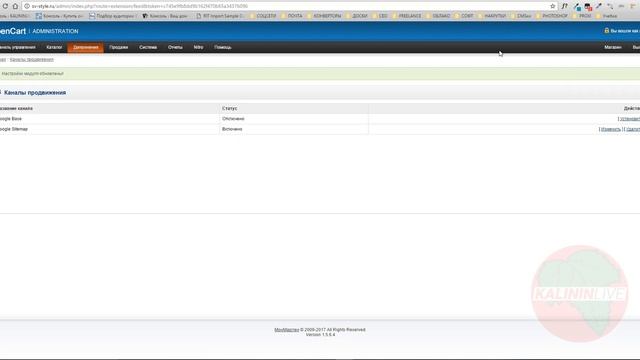
Task: Click the Статус column header
Action: pyautogui.click(x=229, y=109)
